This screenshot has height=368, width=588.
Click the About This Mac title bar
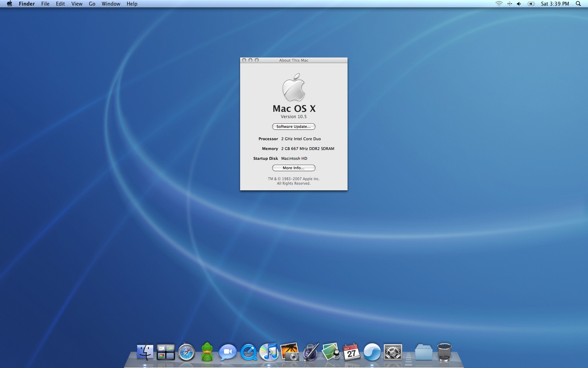coord(294,60)
